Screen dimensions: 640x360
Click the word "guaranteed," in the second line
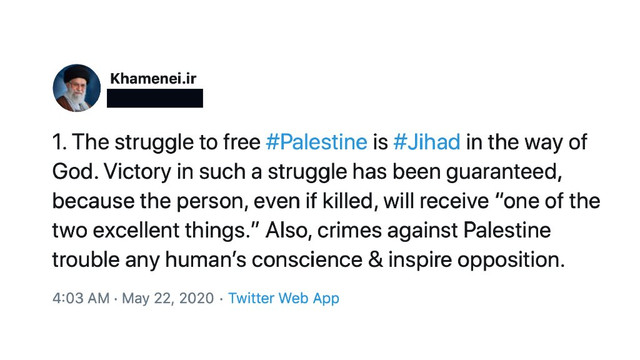pyautogui.click(x=504, y=172)
